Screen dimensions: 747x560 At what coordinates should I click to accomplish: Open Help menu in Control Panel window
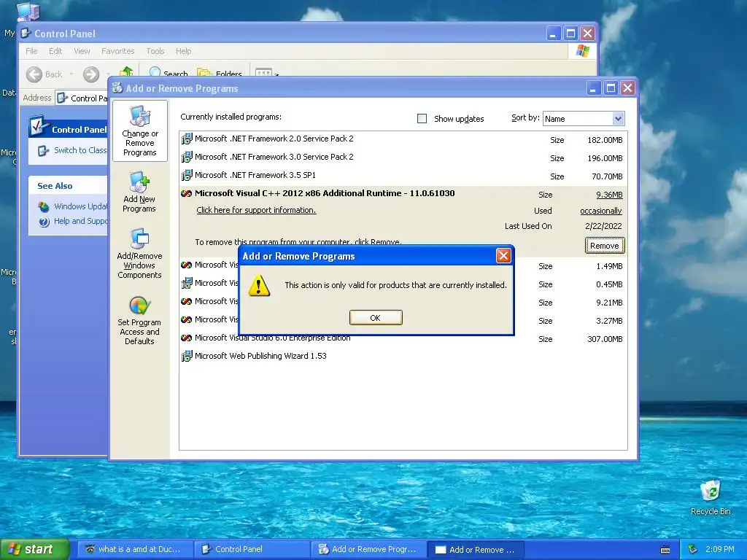pos(183,51)
